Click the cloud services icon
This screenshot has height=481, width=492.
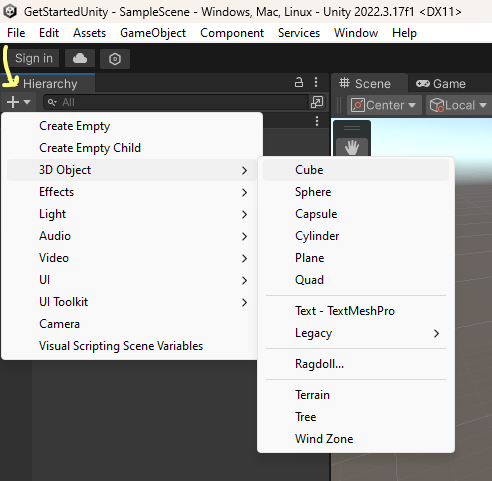click(80, 59)
